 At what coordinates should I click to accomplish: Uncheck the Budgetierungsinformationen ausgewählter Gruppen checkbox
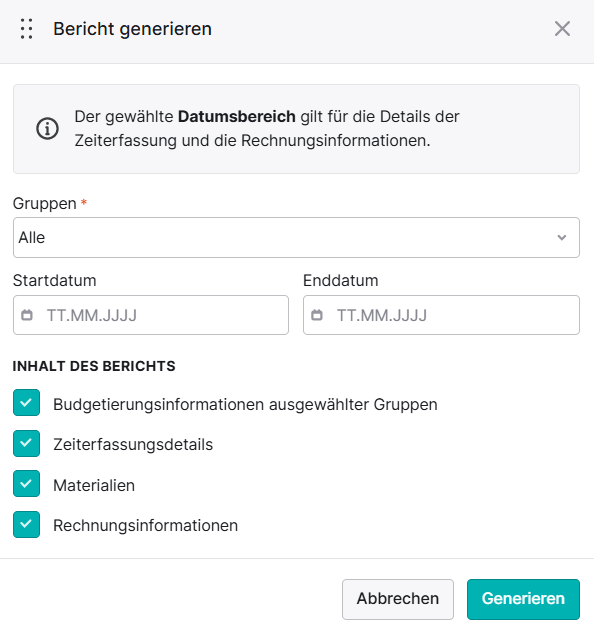click(x=26, y=403)
